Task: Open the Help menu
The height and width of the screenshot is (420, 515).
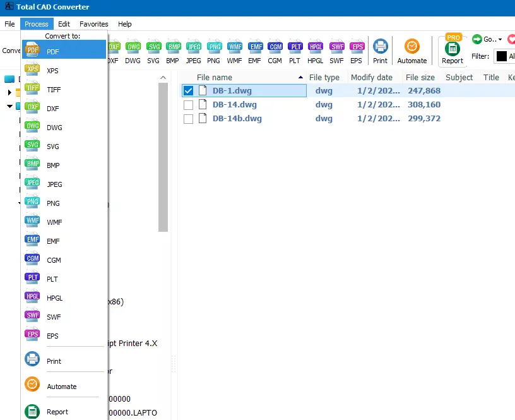Action: point(124,24)
